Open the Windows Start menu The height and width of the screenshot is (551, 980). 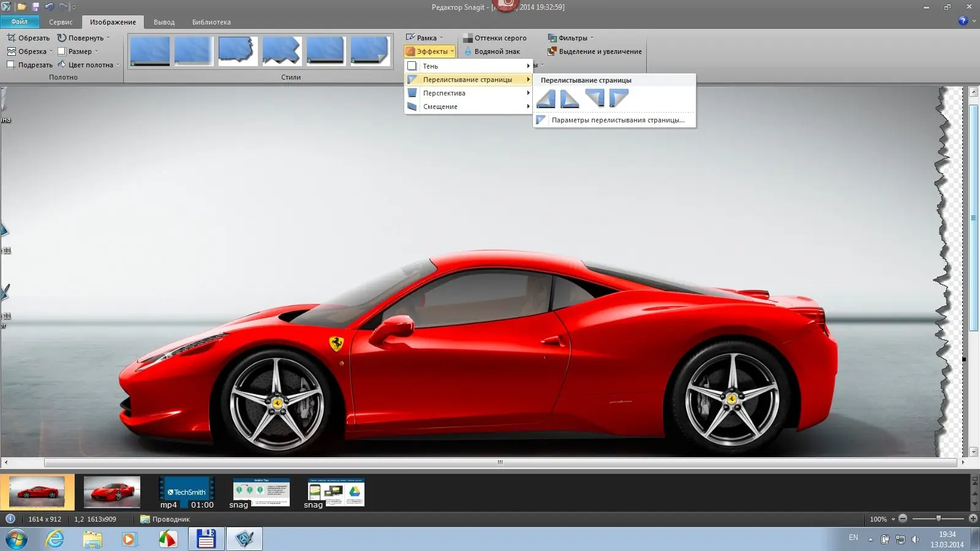(17, 539)
